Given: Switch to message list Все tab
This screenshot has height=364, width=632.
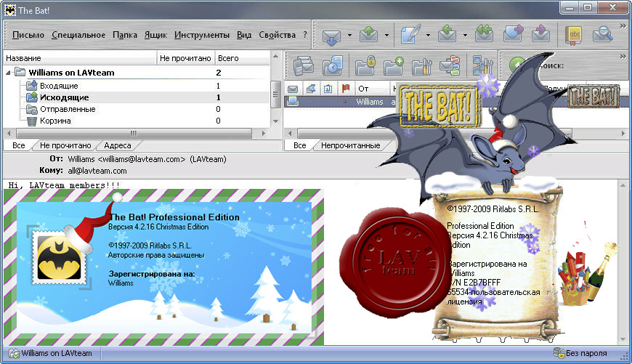Looking at the screenshot, I should pos(299,145).
